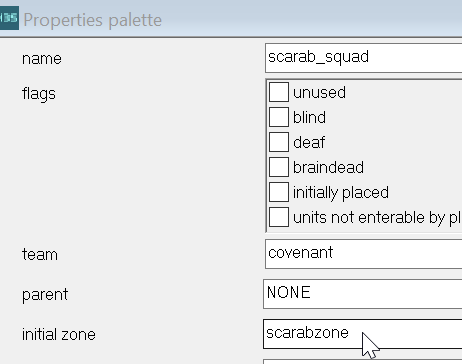Toggle the deaf flag checkbox

point(279,142)
